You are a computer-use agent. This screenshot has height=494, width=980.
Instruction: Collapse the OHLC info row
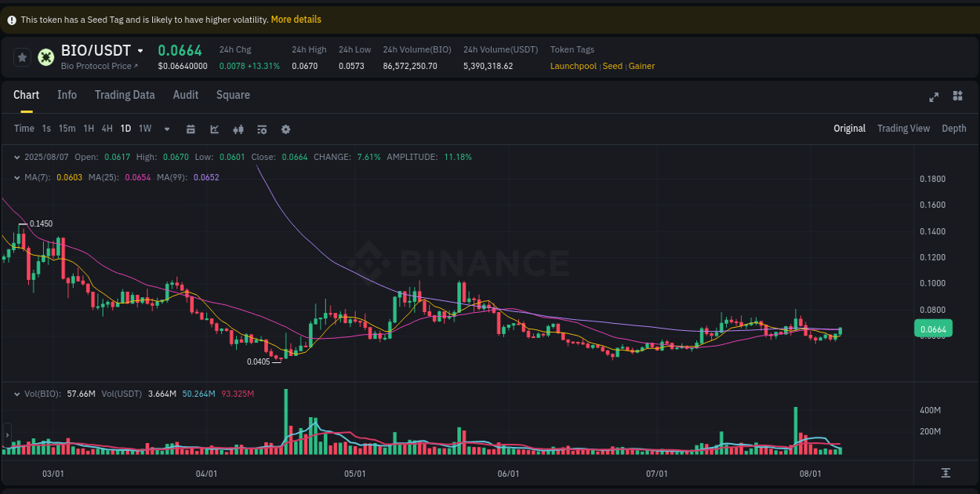tap(17, 157)
